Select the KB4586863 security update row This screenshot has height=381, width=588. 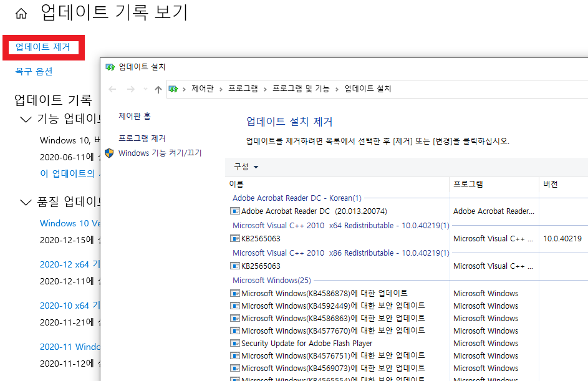pyautogui.click(x=333, y=318)
